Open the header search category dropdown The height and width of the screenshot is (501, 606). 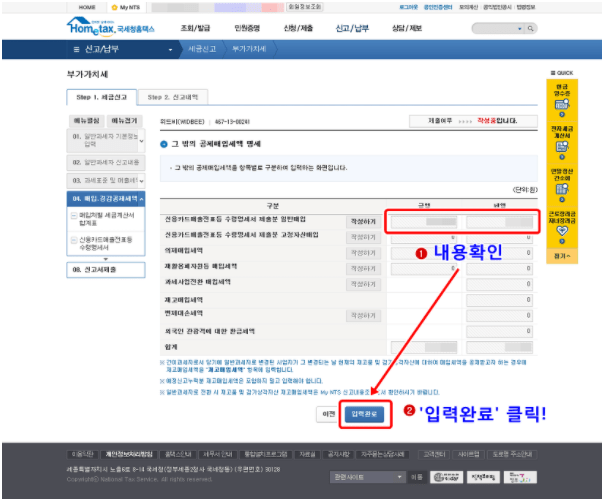pos(520,29)
